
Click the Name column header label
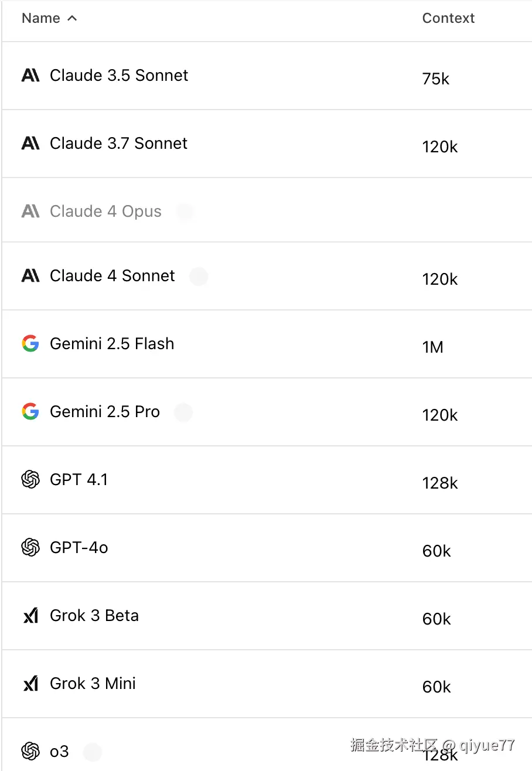tap(41, 18)
